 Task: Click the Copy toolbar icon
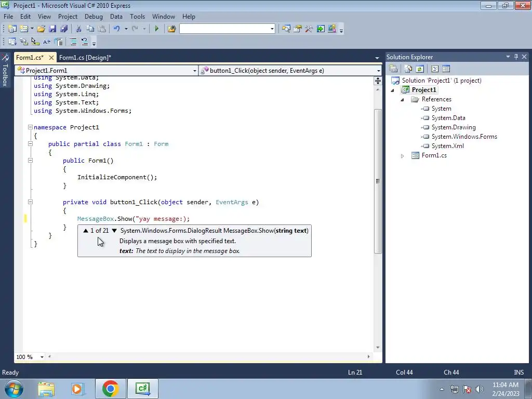click(x=90, y=29)
